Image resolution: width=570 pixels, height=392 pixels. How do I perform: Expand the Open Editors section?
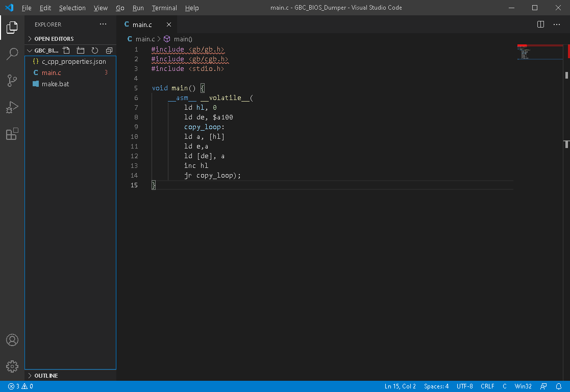(x=70, y=39)
